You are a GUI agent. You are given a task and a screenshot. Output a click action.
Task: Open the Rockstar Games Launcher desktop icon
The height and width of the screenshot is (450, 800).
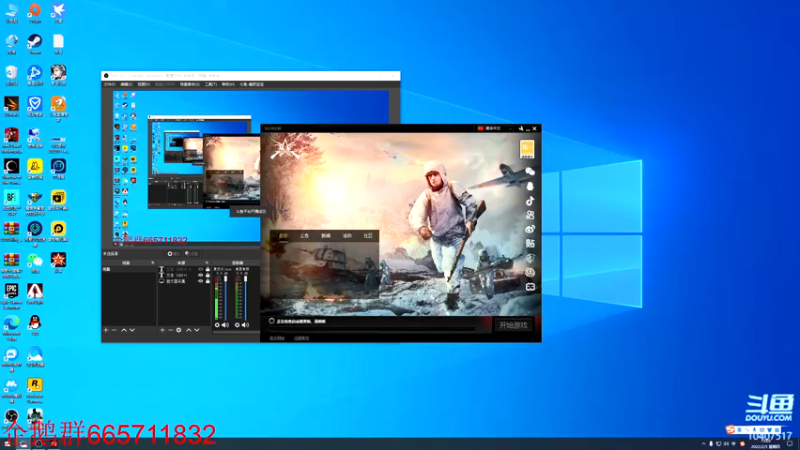point(35,390)
